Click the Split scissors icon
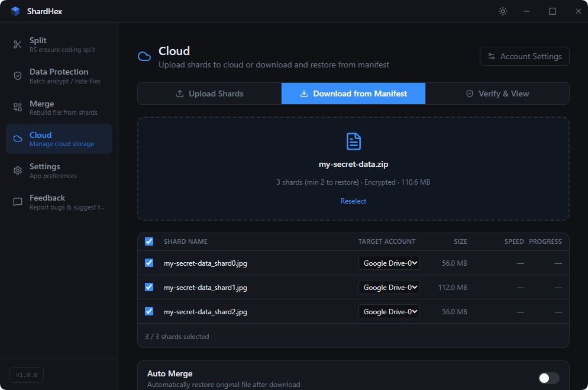The width and height of the screenshot is (588, 390). tap(18, 44)
